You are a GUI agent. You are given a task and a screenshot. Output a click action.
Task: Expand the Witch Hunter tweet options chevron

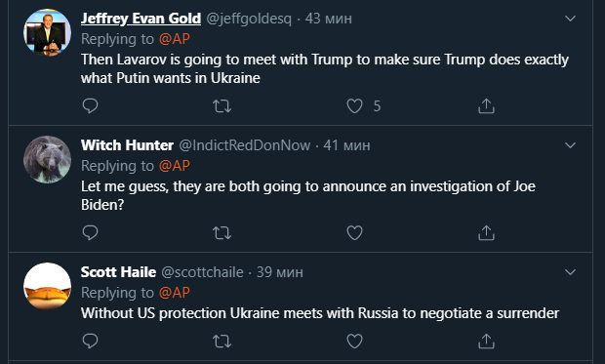click(570, 145)
